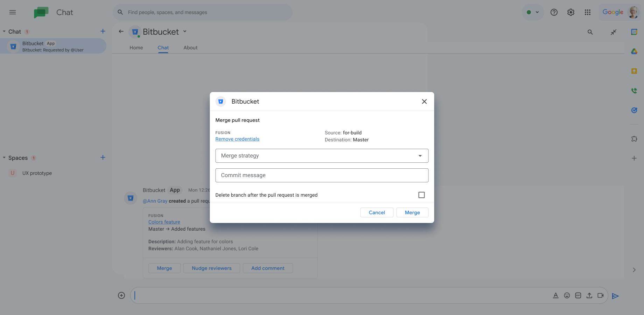Cancel the merge pull request dialog

click(x=377, y=212)
